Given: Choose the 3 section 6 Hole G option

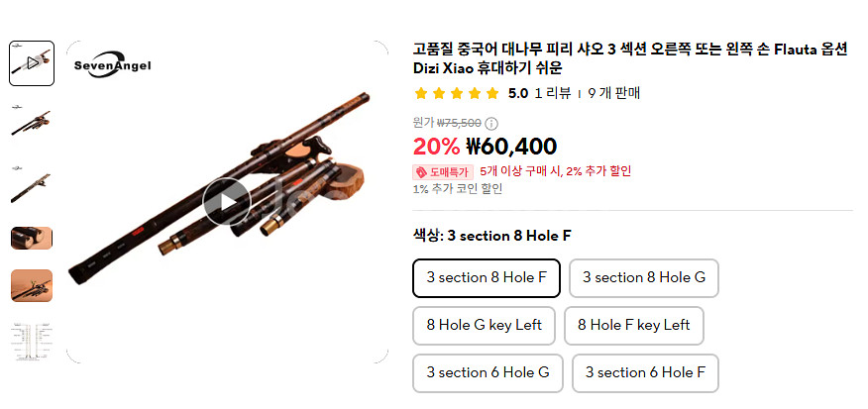Looking at the screenshot, I should (x=488, y=372).
